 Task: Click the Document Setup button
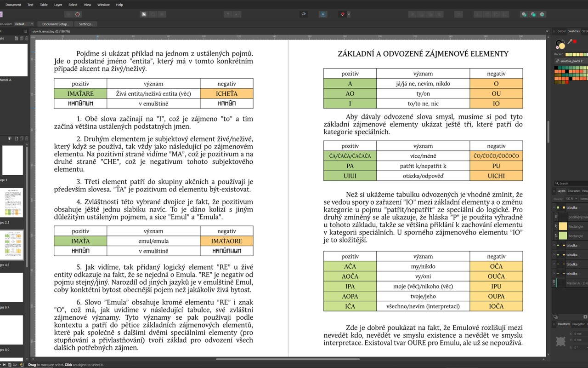point(56,24)
